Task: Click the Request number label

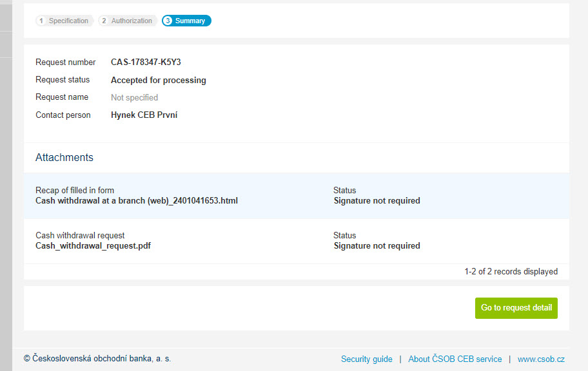Action: click(x=66, y=62)
